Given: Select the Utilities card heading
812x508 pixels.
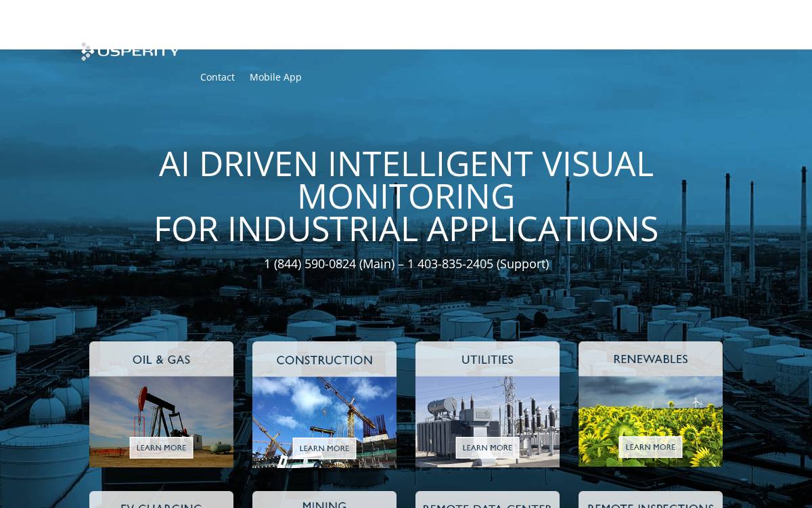Looking at the screenshot, I should [x=487, y=360].
